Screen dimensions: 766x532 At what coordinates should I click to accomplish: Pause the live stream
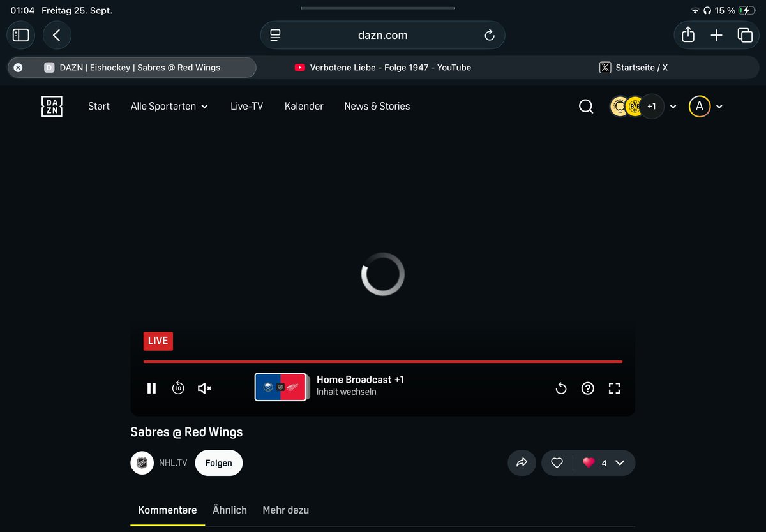(x=151, y=388)
